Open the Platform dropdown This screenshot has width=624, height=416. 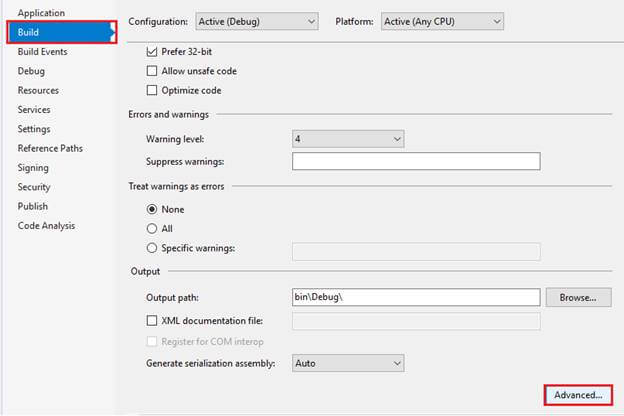pos(442,21)
